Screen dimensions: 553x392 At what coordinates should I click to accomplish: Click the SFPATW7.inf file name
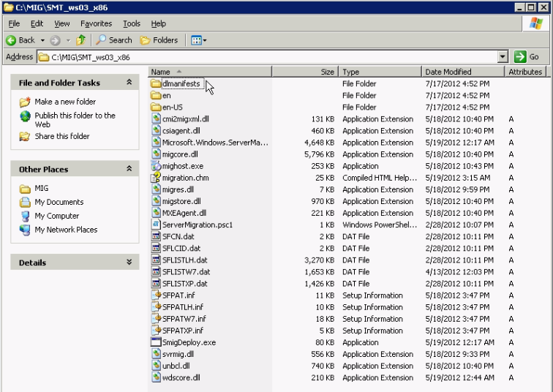coord(184,319)
